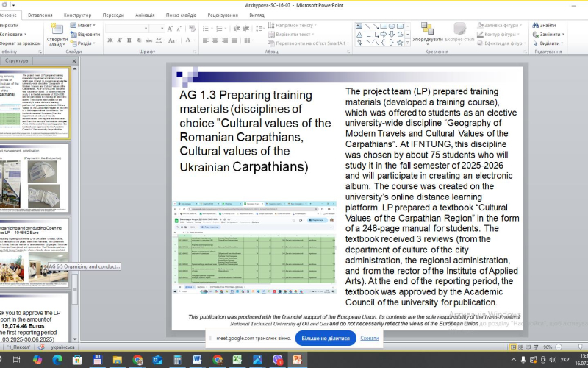Clear all formatting with the eraser icon
Screen dimensions: 588x368
[x=192, y=29]
